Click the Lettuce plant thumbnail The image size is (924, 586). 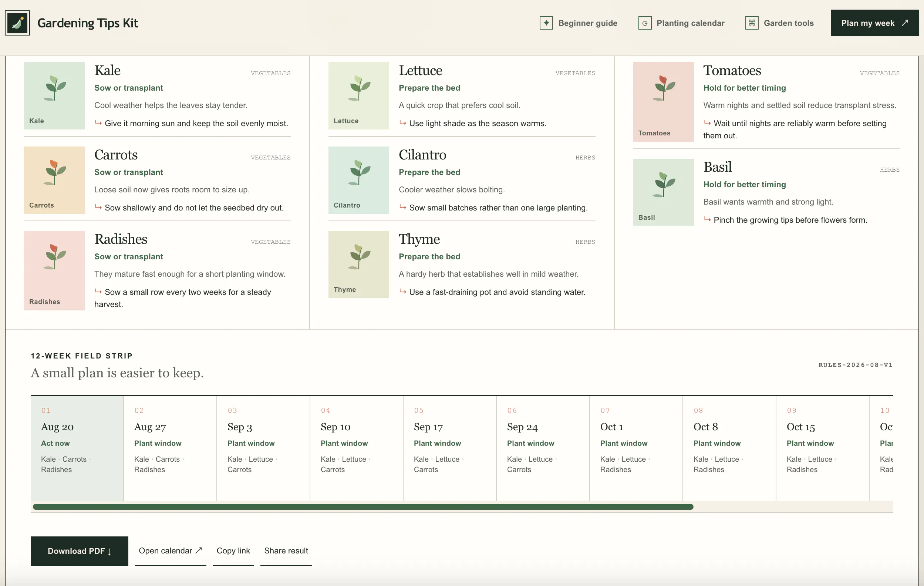point(359,95)
